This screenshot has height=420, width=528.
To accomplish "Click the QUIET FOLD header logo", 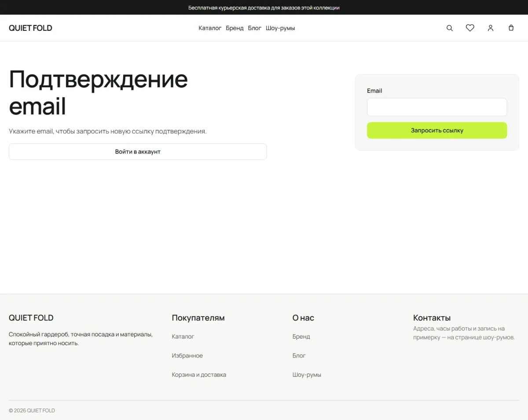I will coord(30,28).
